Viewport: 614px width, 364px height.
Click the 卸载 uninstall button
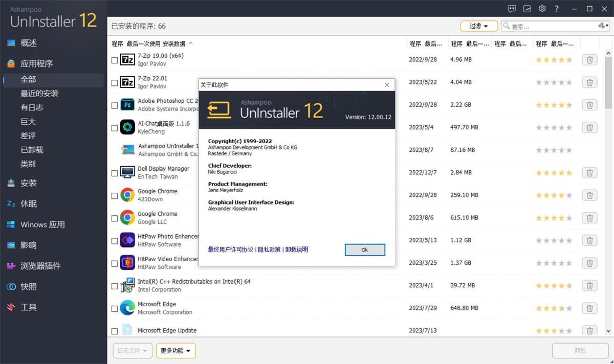(580, 351)
